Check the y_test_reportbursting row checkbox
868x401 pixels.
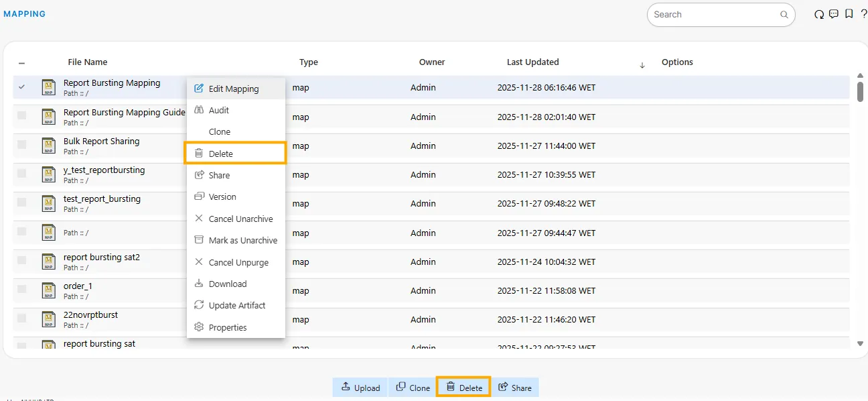click(x=22, y=174)
